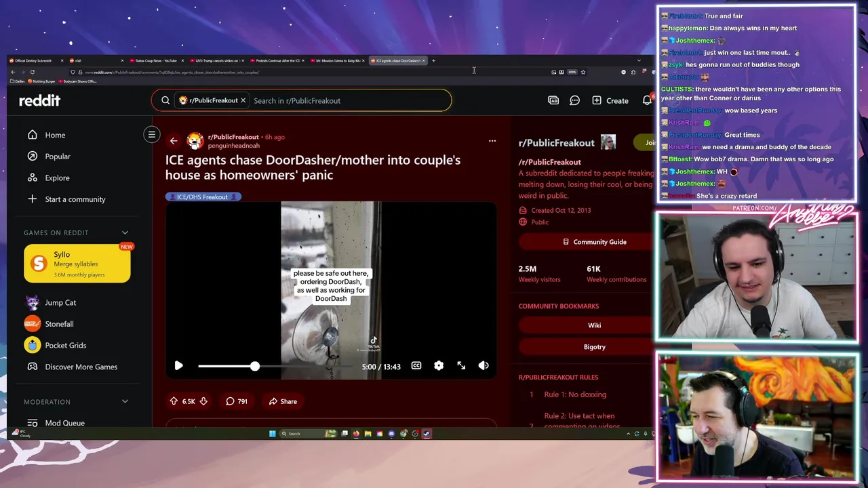Reload the page in the browser

[33, 72]
